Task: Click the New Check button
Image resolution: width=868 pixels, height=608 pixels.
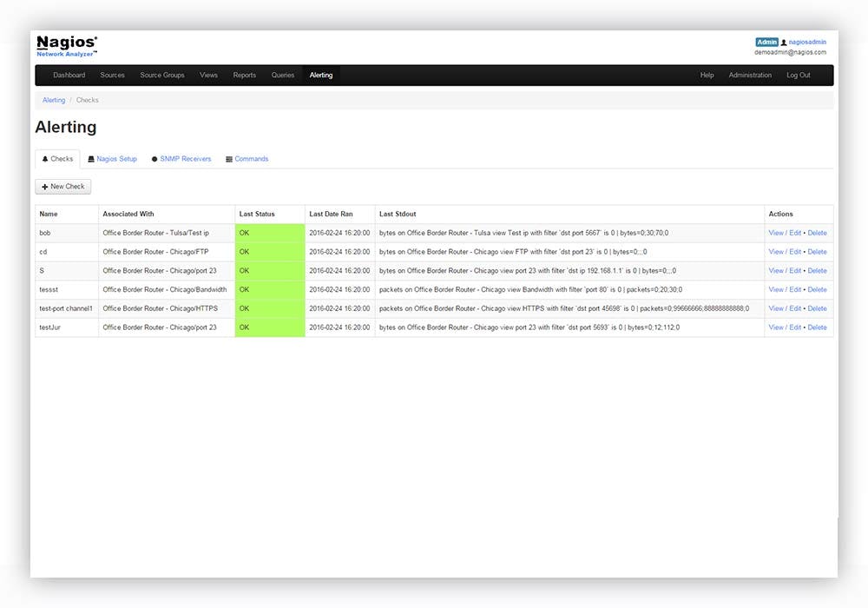Action: pyautogui.click(x=62, y=186)
